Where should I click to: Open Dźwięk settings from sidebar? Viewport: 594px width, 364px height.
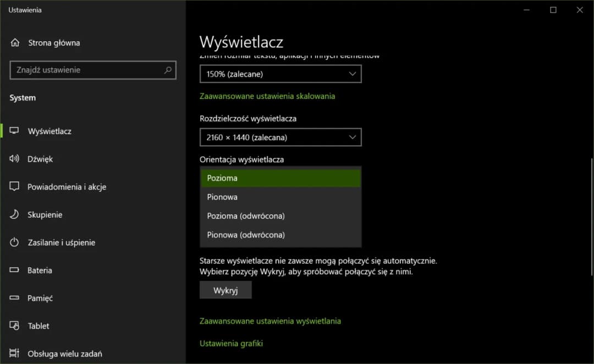tap(14, 159)
